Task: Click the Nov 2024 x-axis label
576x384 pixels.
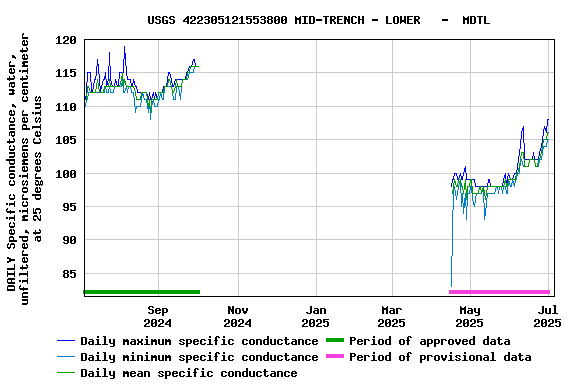Action: click(x=238, y=317)
